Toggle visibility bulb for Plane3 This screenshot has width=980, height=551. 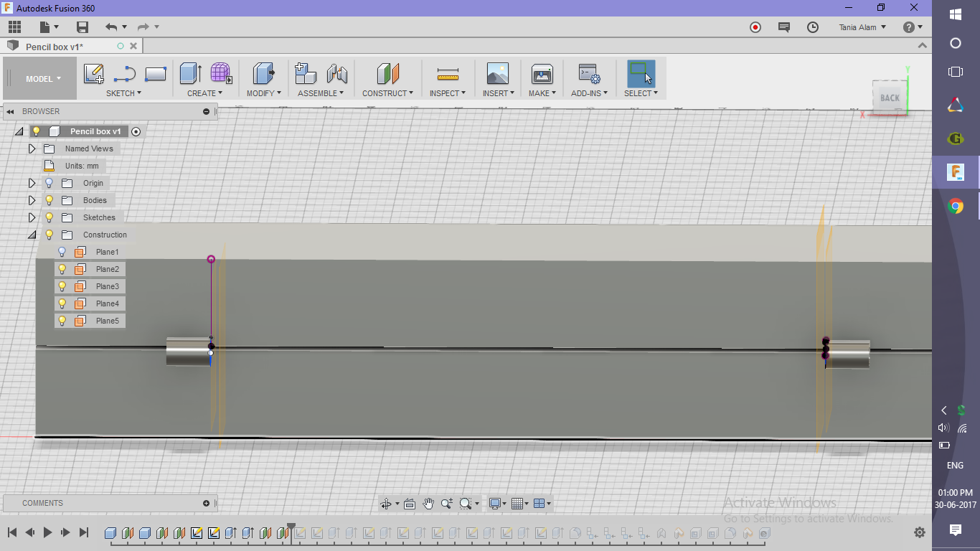point(62,286)
